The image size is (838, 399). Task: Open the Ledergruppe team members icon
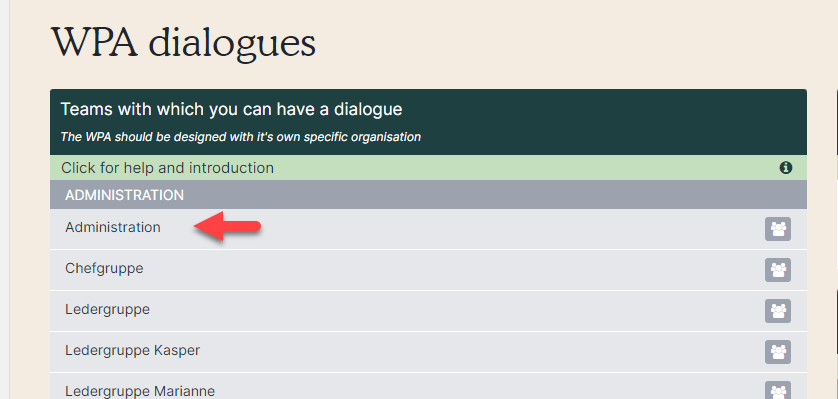778,311
